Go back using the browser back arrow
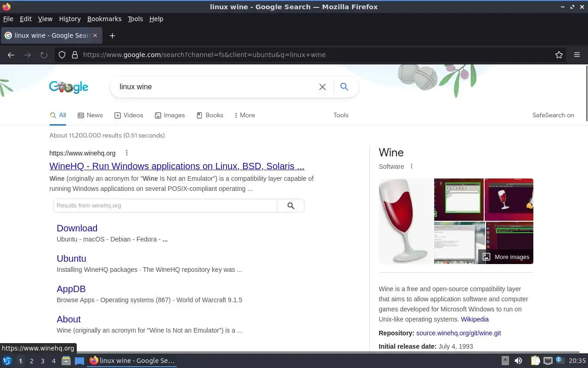Screen dimensions: 588x368 tap(11, 55)
